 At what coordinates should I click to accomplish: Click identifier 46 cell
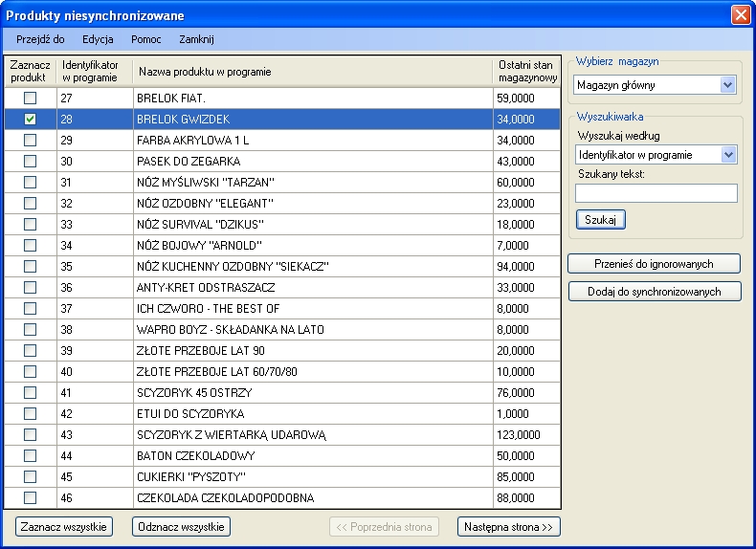pos(95,498)
